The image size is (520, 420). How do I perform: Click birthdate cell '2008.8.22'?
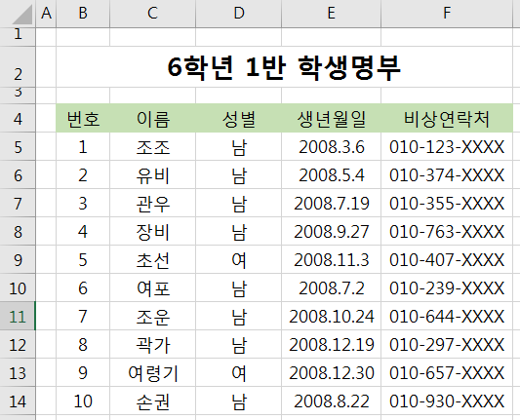tap(332, 401)
